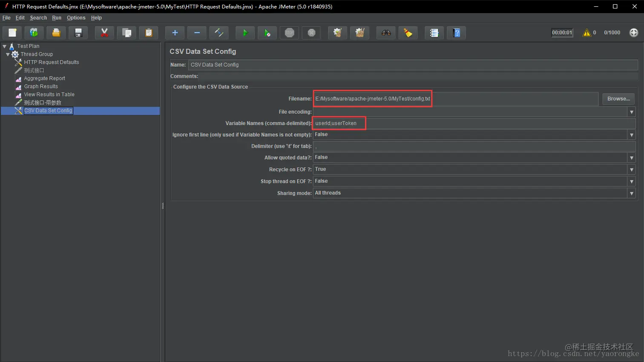Open the File menu
644x362 pixels.
(6, 18)
